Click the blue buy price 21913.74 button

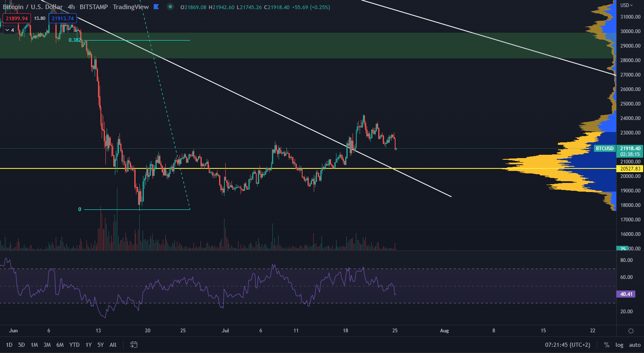(62, 18)
